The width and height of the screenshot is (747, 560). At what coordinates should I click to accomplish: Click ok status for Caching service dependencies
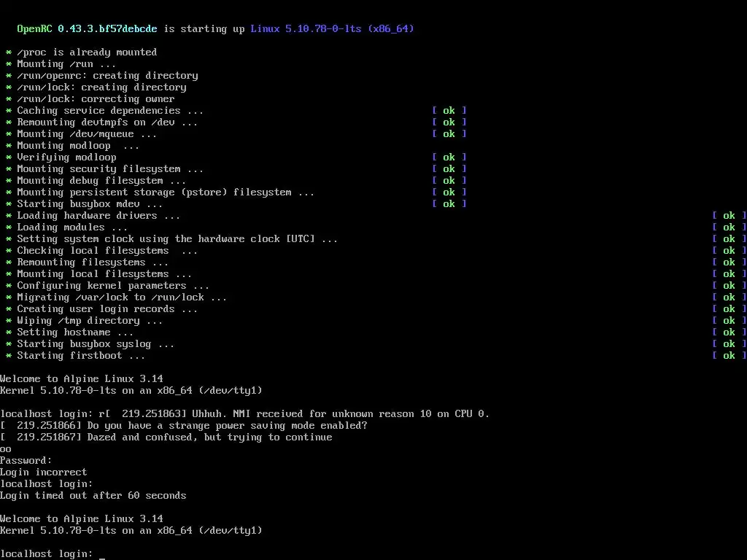449,111
